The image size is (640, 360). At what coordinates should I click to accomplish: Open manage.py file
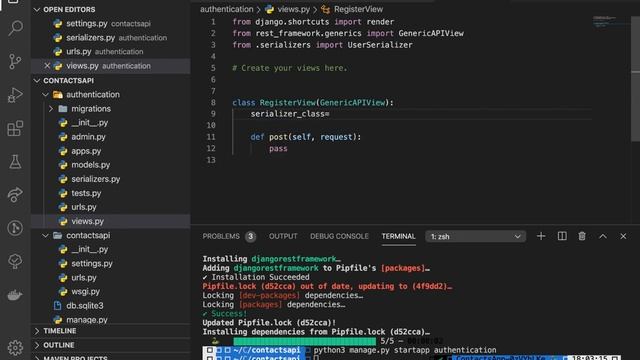tap(110, 320)
